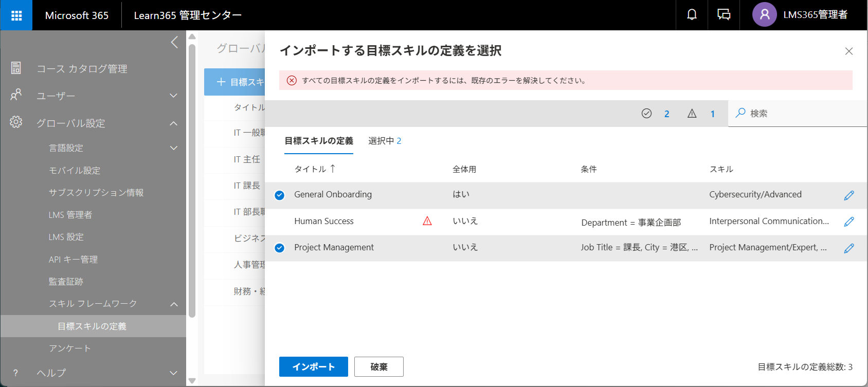Click the スキル column header
This screenshot has width=868, height=387.
721,169
